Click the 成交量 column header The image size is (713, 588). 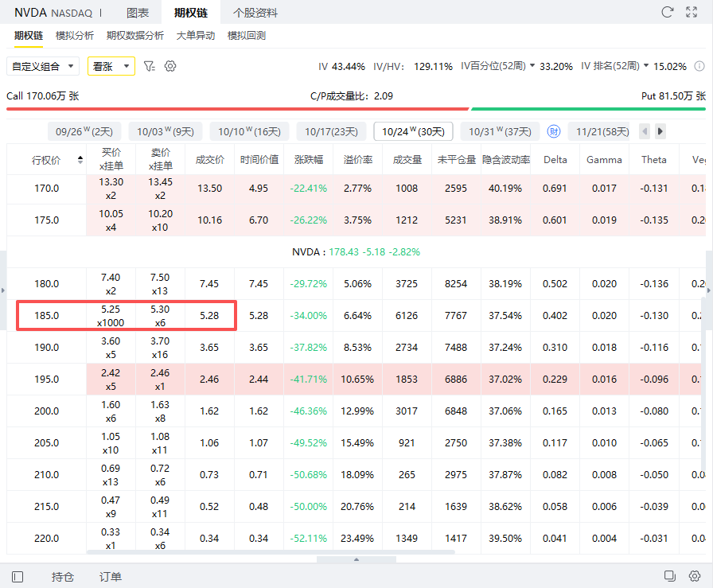coord(407,160)
